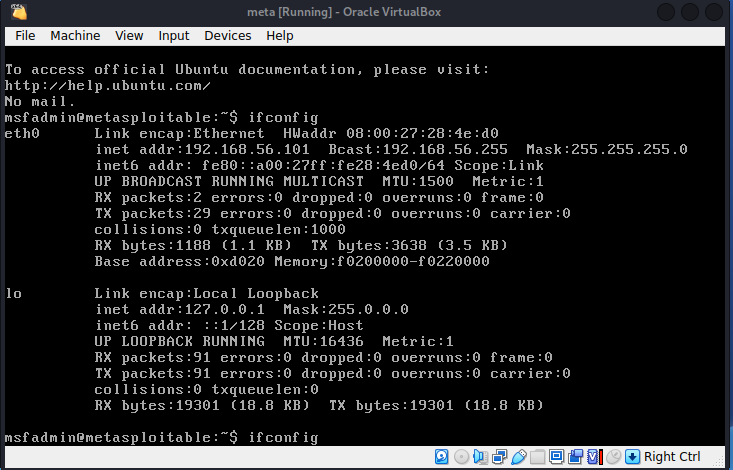
Task: Click the MTU:16436 value
Action: [323, 341]
